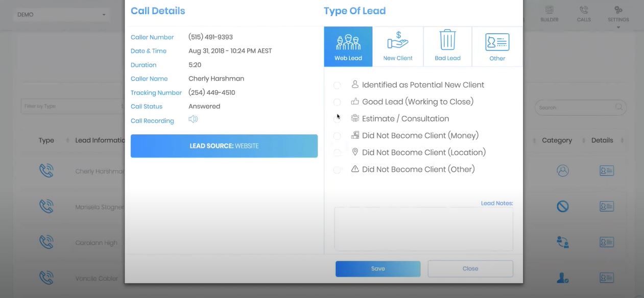This screenshot has height=298, width=644.
Task: Select the New Client lead type tab
Action: click(x=398, y=46)
